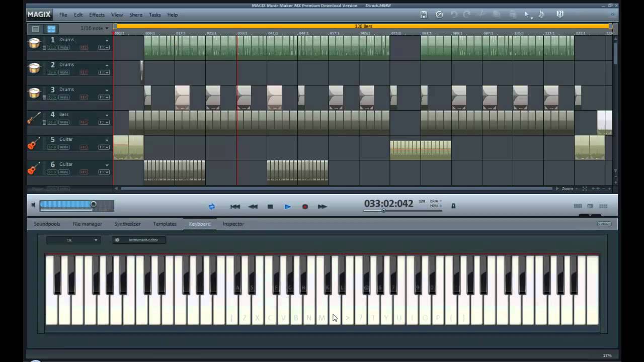
Task: Switch to the Soundpools tab
Action: [47, 224]
